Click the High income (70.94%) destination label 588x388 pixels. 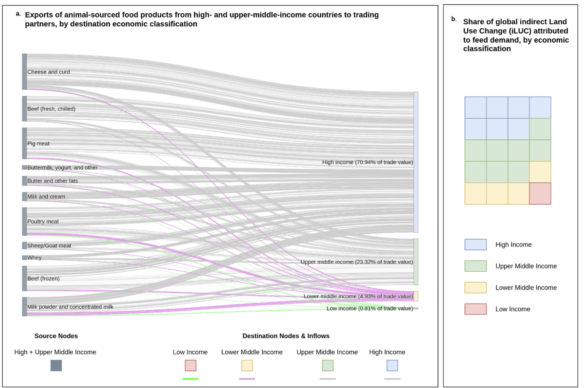tap(367, 162)
